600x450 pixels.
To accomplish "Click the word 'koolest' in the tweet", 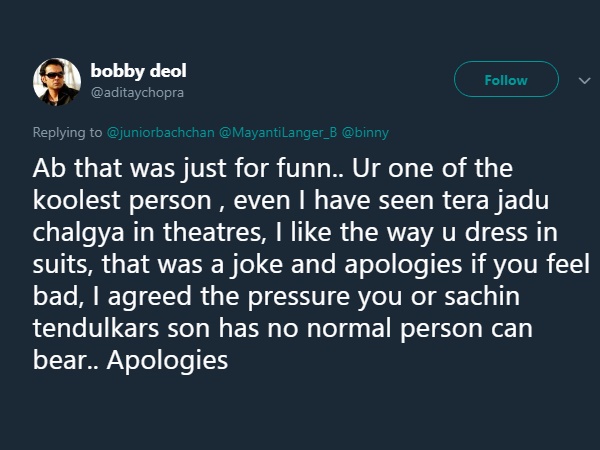I will (77, 200).
